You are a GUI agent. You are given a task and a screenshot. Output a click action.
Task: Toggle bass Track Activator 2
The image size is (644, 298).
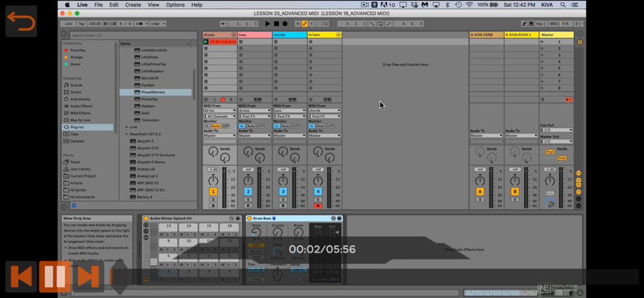(x=248, y=192)
